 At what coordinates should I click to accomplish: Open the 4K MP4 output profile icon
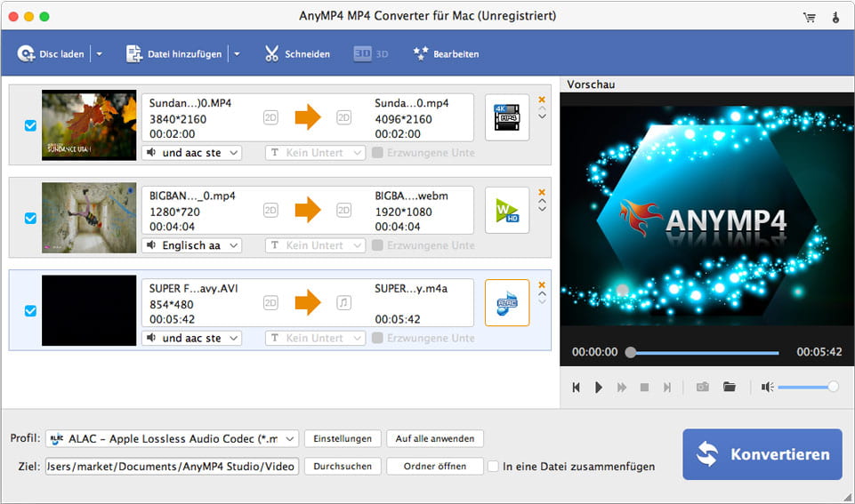[507, 117]
